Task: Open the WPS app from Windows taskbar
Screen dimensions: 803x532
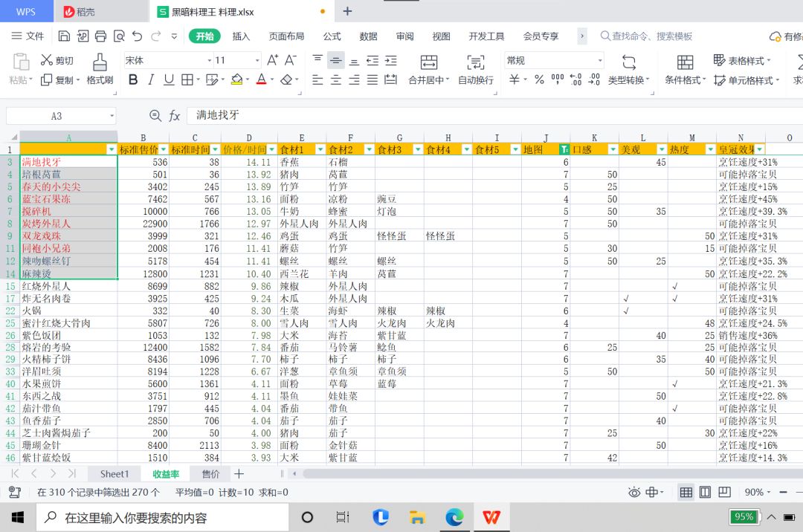Action: 491,517
